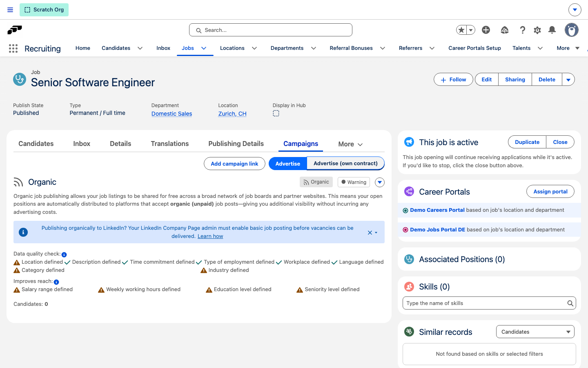Click the search magnifier in Skills field
This screenshot has height=368, width=588.
click(x=570, y=303)
